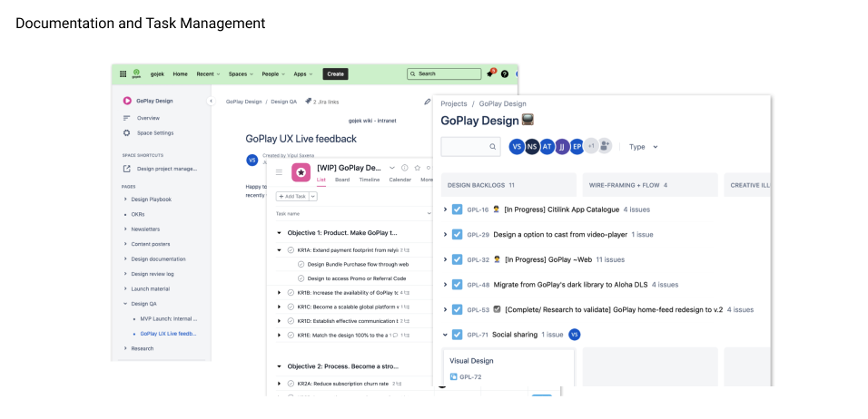Open the GPL-72 issue link
This screenshot has width=868, height=419.
click(470, 377)
